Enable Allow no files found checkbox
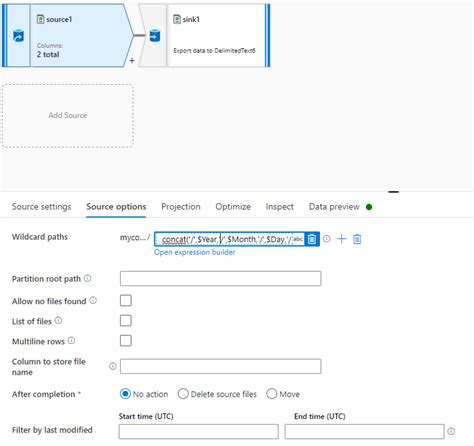This screenshot has height=446, width=474. (x=126, y=301)
